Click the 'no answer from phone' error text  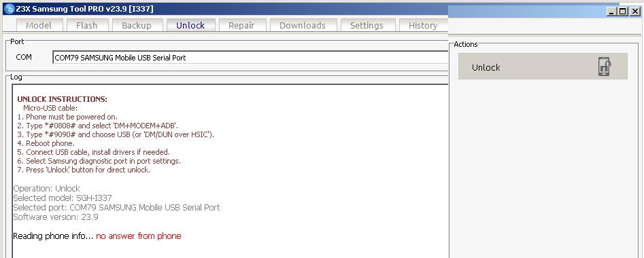click(x=139, y=236)
